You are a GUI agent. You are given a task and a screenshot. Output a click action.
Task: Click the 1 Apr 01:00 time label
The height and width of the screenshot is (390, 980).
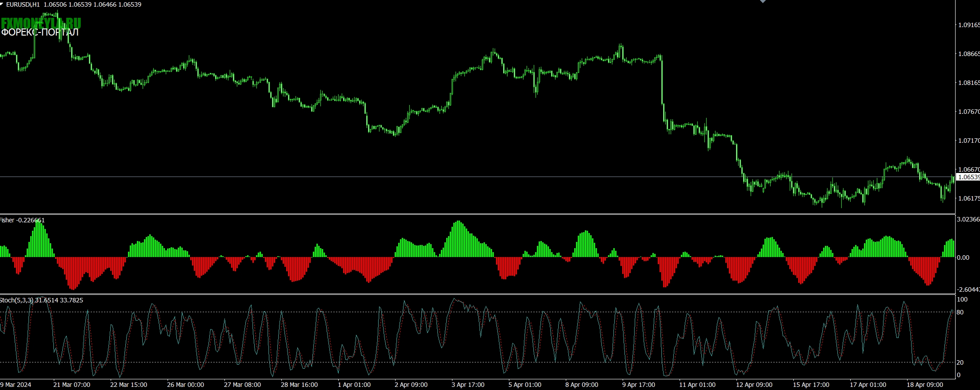354,385
